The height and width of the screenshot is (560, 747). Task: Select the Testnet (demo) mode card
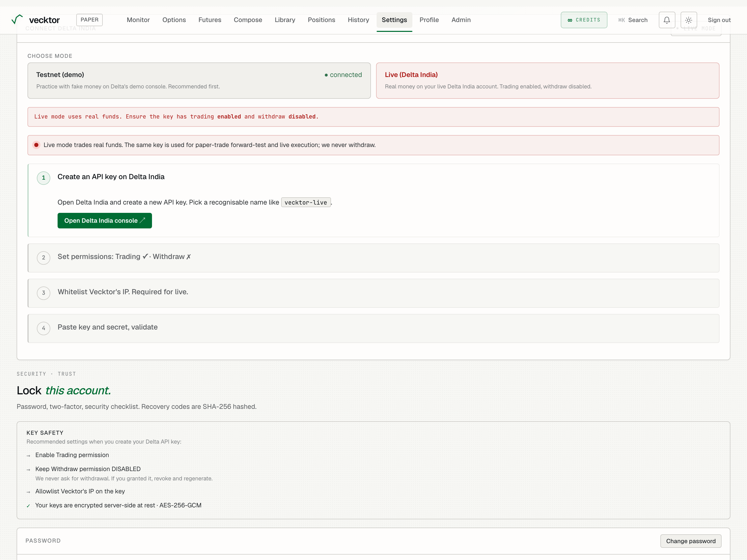pyautogui.click(x=199, y=81)
